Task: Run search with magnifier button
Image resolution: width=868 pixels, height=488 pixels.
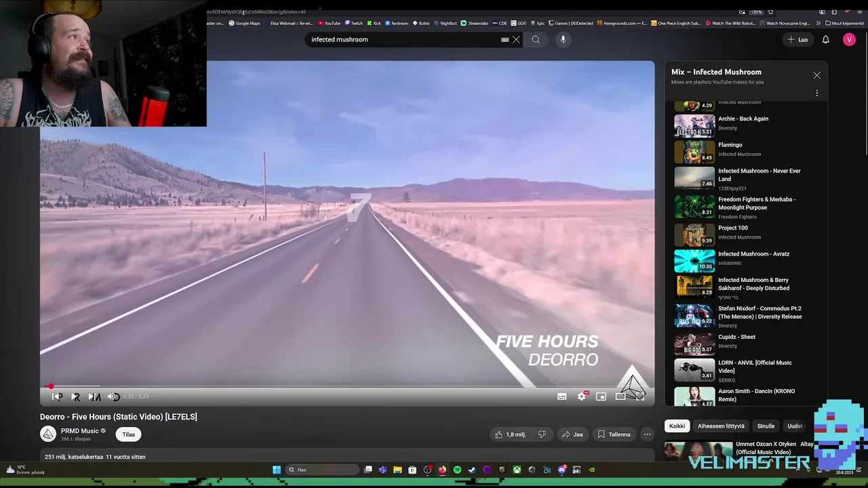Action: coord(536,39)
